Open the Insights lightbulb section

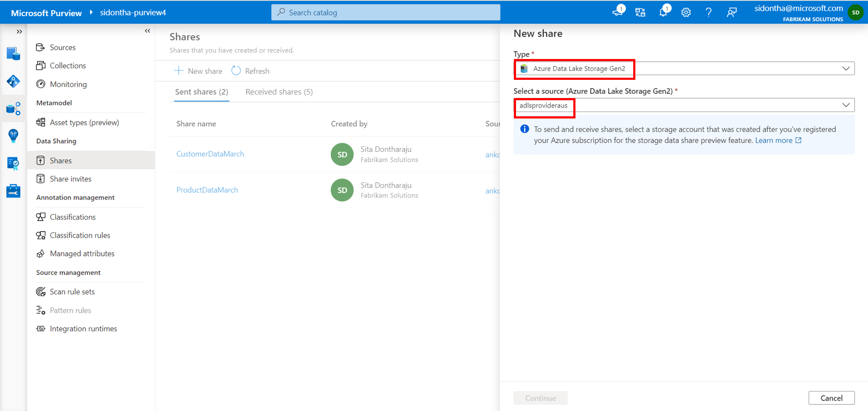tap(13, 136)
